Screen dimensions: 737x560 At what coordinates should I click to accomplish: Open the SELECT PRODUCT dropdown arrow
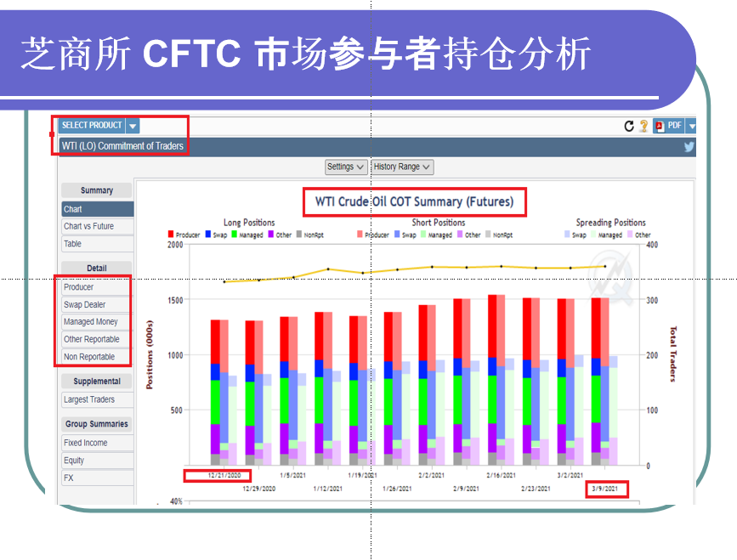tap(133, 126)
